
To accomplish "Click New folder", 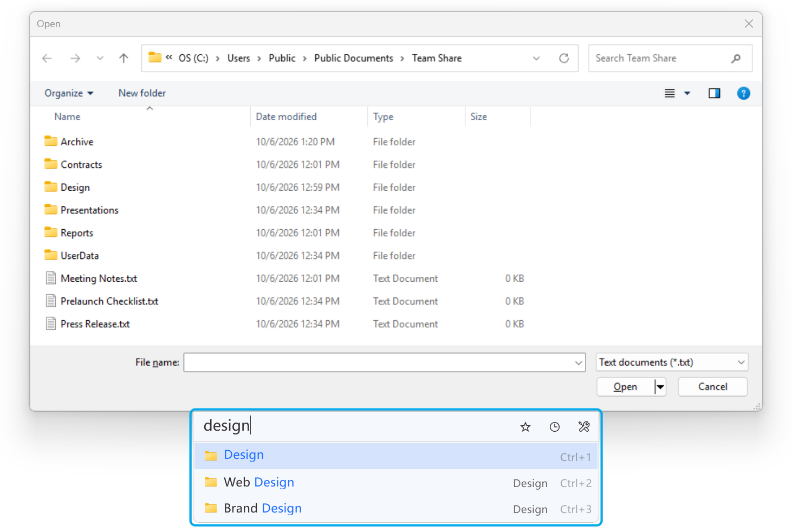I will point(142,93).
